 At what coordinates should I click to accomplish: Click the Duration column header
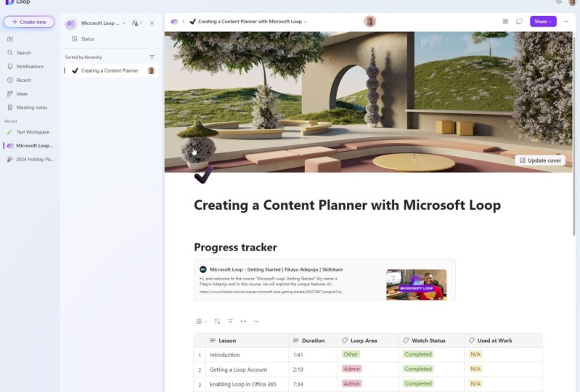pyautogui.click(x=313, y=340)
